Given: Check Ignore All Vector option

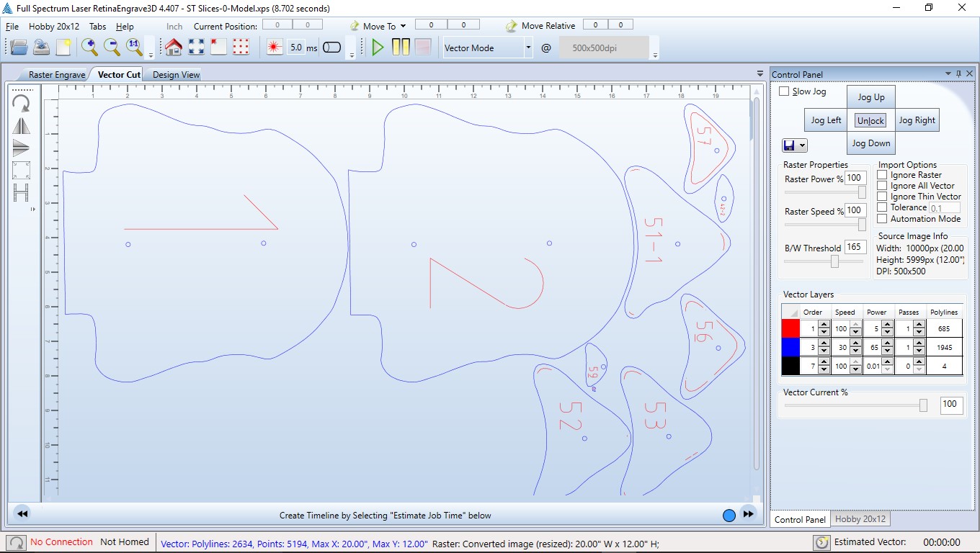Looking at the screenshot, I should [882, 186].
